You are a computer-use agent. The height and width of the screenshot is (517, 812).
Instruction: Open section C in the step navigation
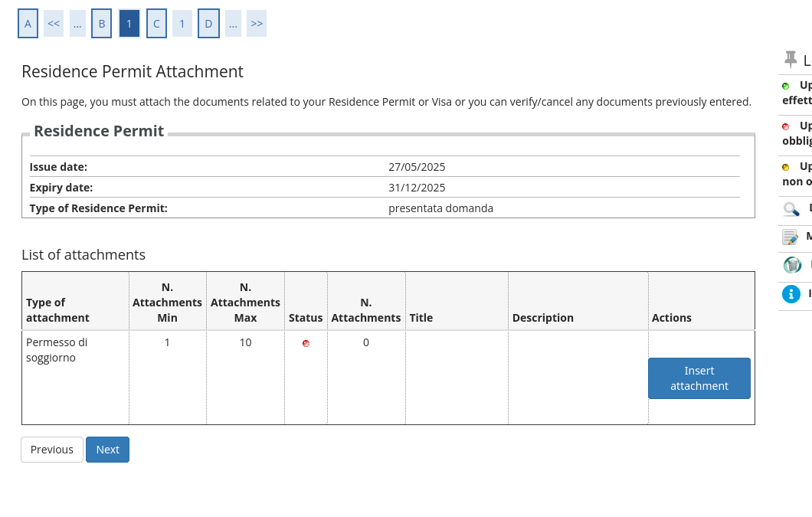156,24
